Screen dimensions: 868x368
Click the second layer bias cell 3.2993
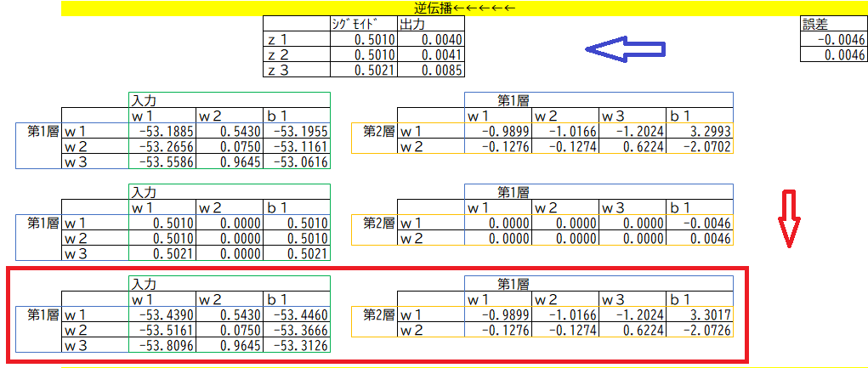(x=700, y=131)
